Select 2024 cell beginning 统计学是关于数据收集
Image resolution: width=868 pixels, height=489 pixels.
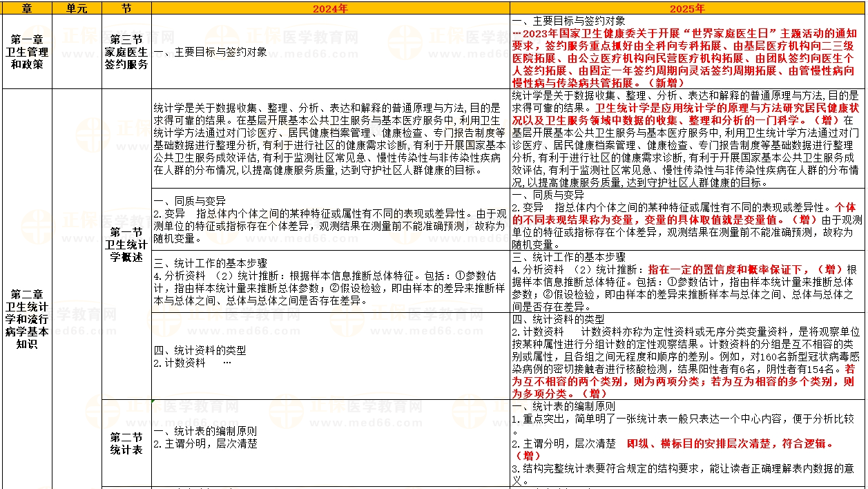pyautogui.click(x=331, y=138)
